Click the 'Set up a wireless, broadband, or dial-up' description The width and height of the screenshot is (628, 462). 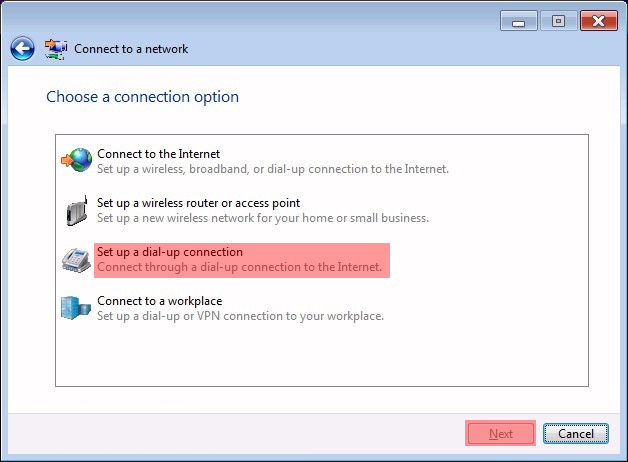(273, 169)
